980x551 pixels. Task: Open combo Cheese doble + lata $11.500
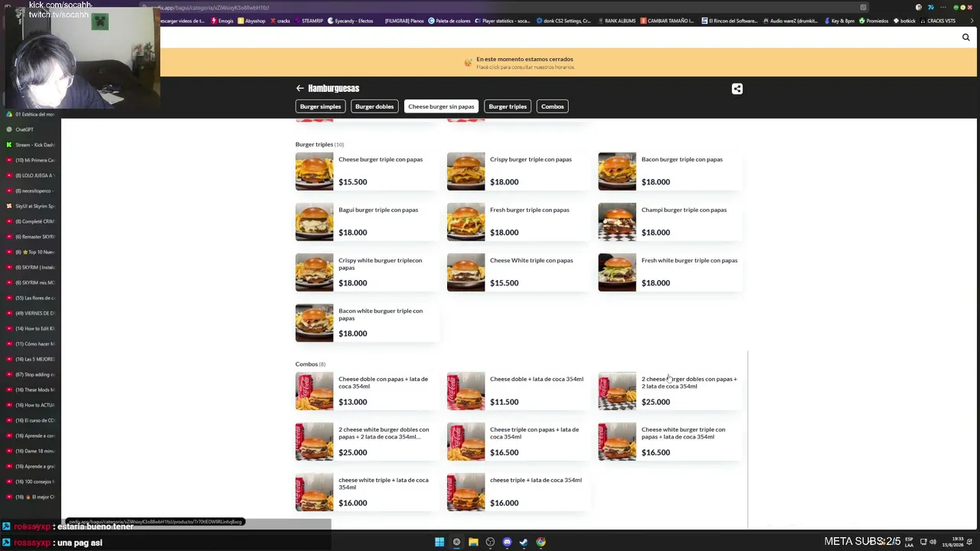click(x=519, y=390)
